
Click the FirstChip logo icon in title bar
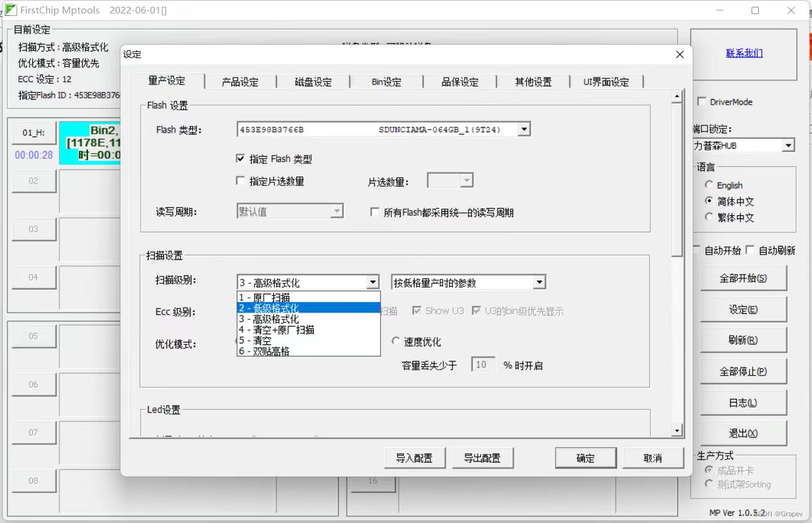[x=10, y=10]
